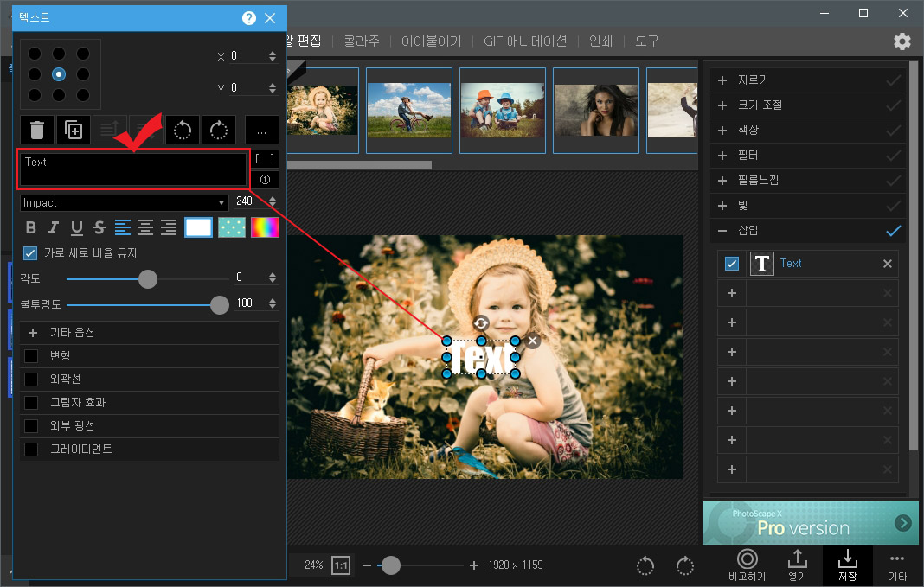Click the 각도 angle slider
Screen dimensions: 924x587
(x=148, y=279)
